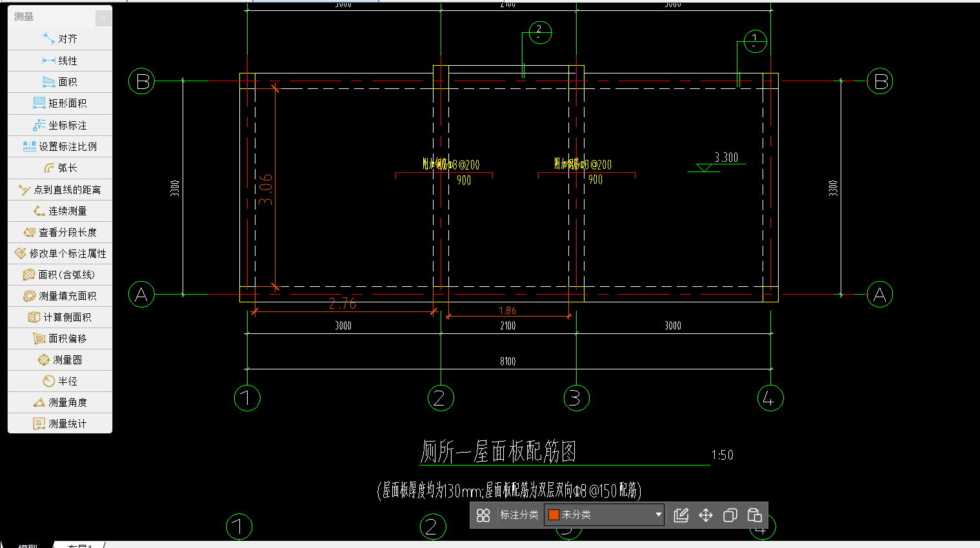The height and width of the screenshot is (548, 980).
Task: Select the 对齐 aligned measurement tool
Action: click(x=60, y=39)
